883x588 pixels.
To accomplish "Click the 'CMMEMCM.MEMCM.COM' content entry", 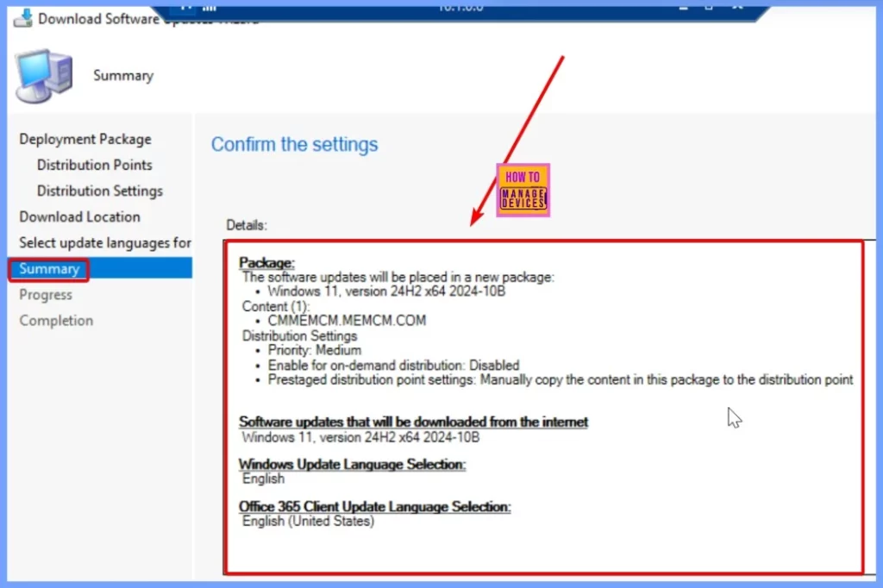I will pyautogui.click(x=347, y=321).
